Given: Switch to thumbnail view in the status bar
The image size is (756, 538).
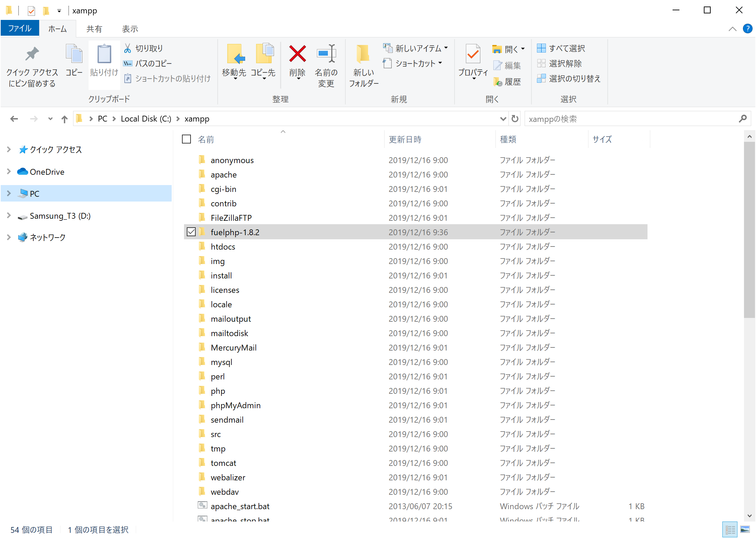Looking at the screenshot, I should pos(745,529).
